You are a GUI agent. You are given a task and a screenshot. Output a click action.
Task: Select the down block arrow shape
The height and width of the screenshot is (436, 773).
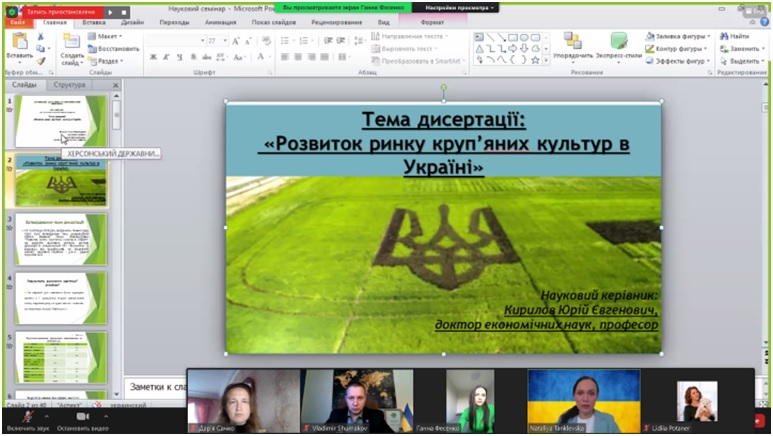point(524,48)
